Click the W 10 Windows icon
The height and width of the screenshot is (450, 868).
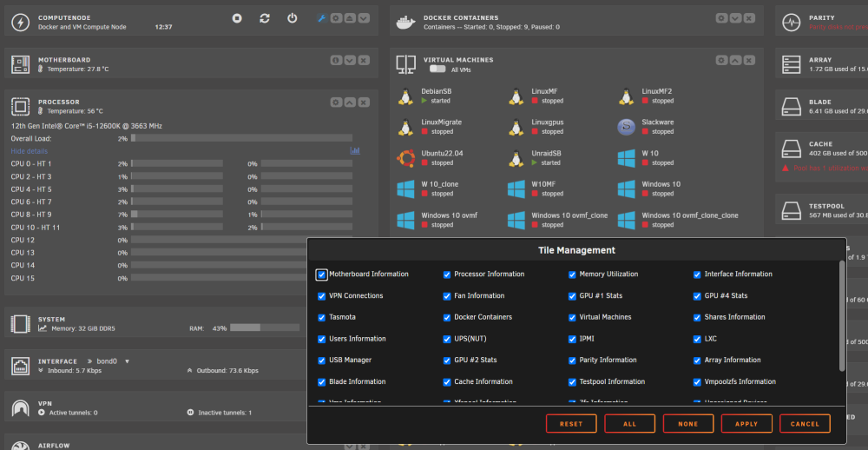[627, 158]
